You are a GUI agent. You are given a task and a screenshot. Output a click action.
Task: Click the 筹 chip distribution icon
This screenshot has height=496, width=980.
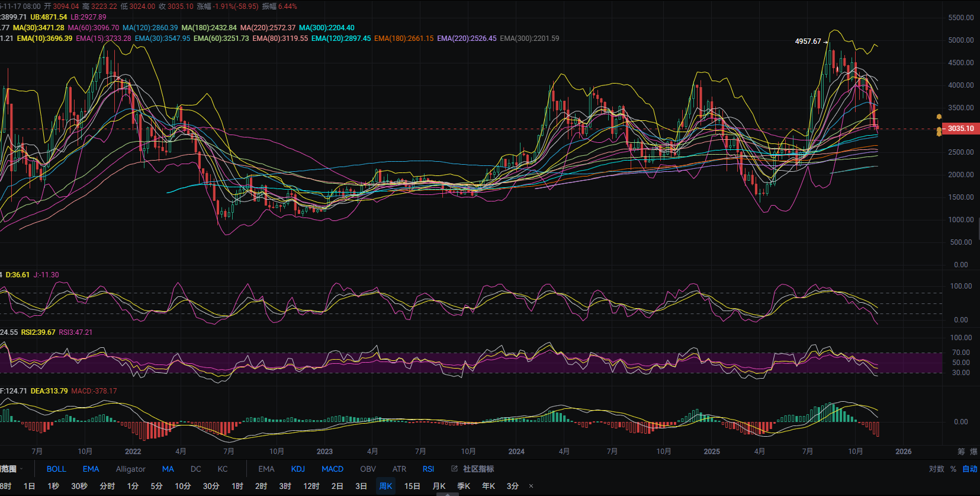pyautogui.click(x=961, y=452)
